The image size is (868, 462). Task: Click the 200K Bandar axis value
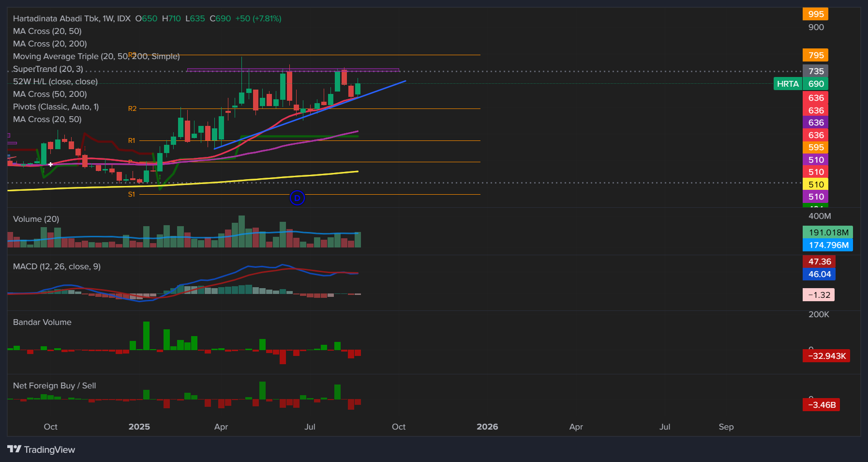(x=819, y=314)
